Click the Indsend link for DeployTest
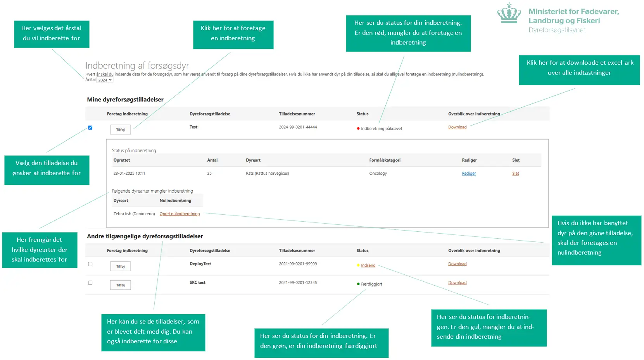644x360 pixels. pos(368,265)
